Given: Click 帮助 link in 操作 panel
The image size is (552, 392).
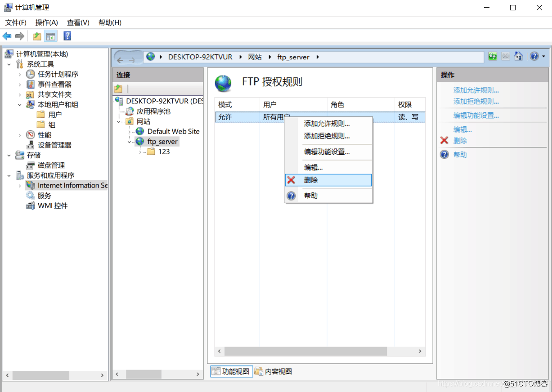Looking at the screenshot, I should pyautogui.click(x=460, y=155).
